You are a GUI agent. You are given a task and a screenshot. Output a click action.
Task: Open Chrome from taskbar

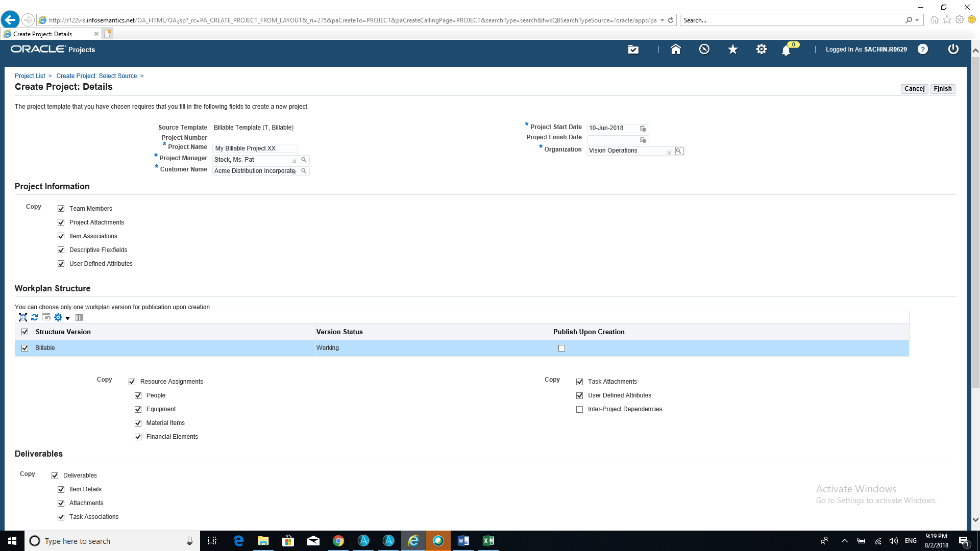(338, 541)
